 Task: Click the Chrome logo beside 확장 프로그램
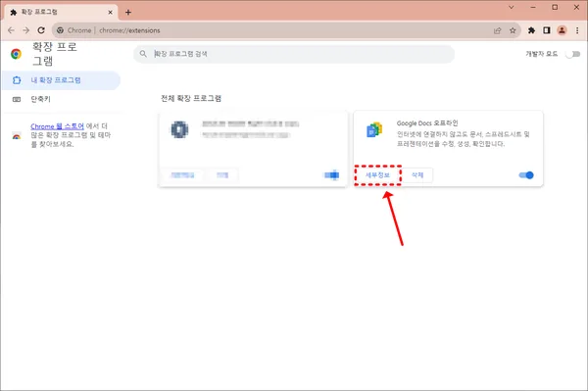(x=16, y=54)
